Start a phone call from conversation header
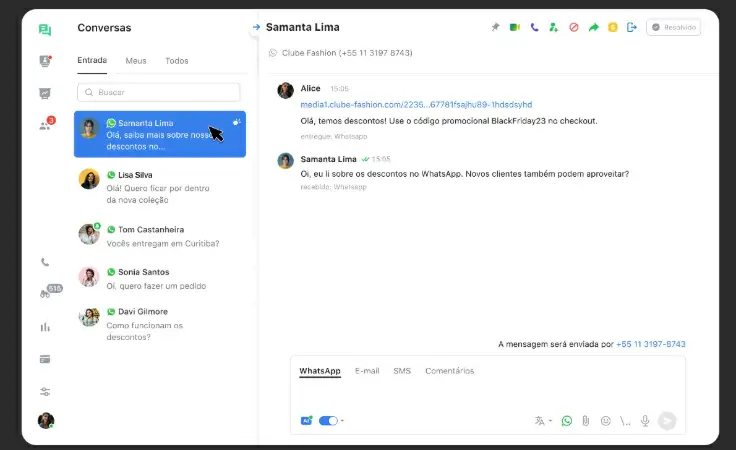Screen dimensions: 736x450 [x=534, y=27]
